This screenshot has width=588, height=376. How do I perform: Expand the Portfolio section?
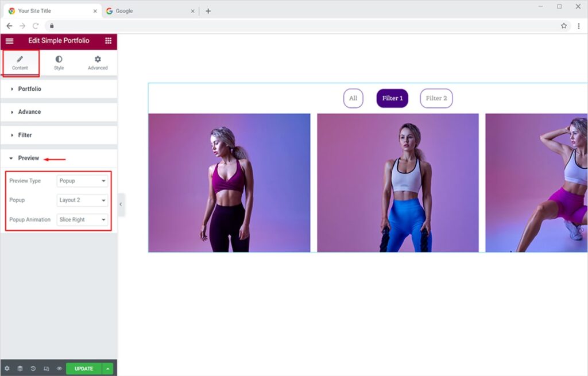[29, 89]
